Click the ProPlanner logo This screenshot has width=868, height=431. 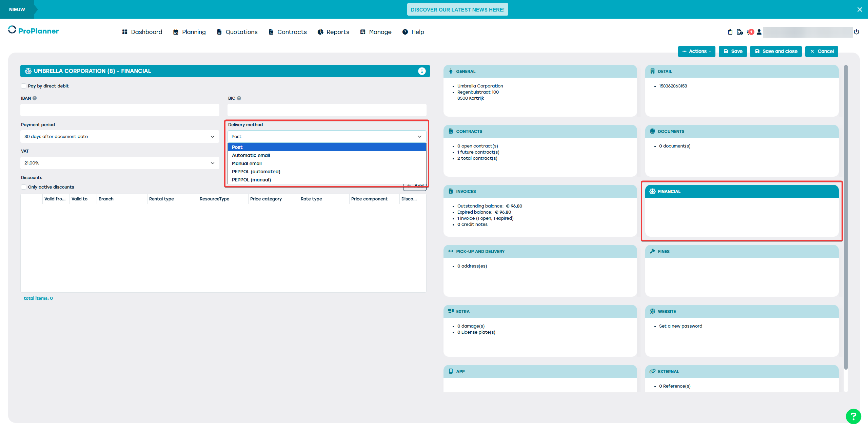tap(33, 31)
